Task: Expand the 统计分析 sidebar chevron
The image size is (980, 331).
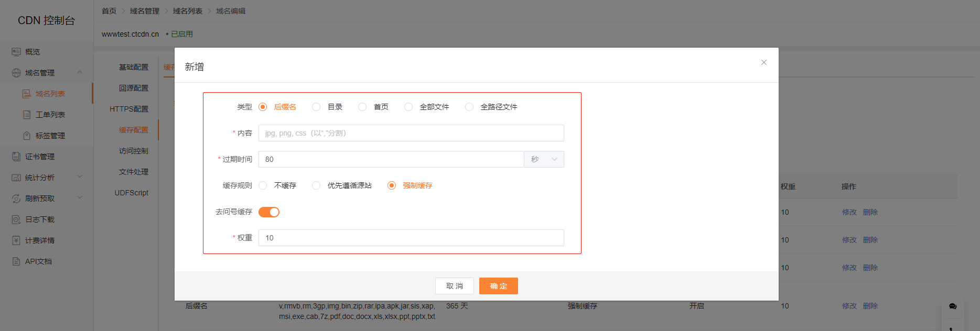Action: (x=80, y=177)
